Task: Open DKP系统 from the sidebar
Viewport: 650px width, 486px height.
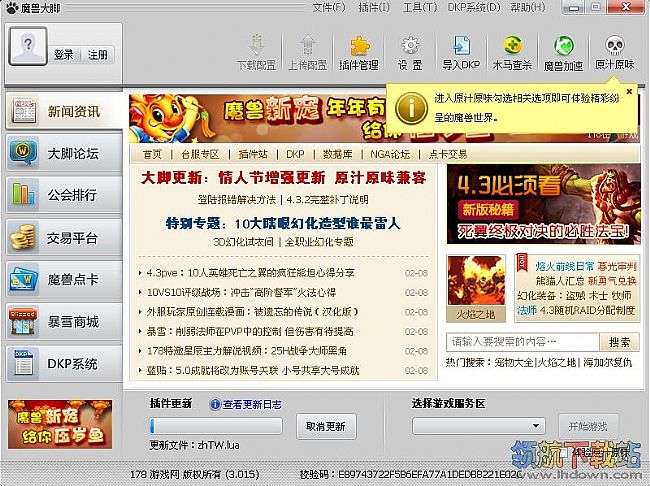Action: [x=64, y=364]
